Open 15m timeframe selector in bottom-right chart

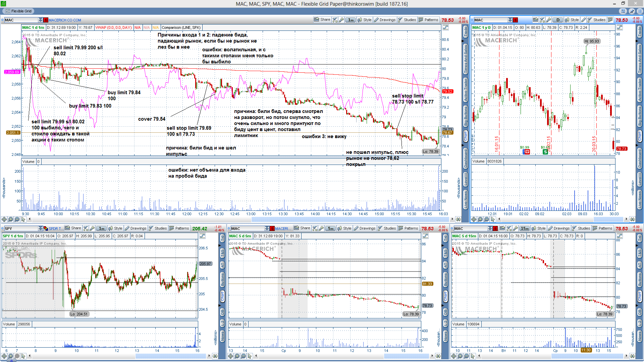[525, 228]
